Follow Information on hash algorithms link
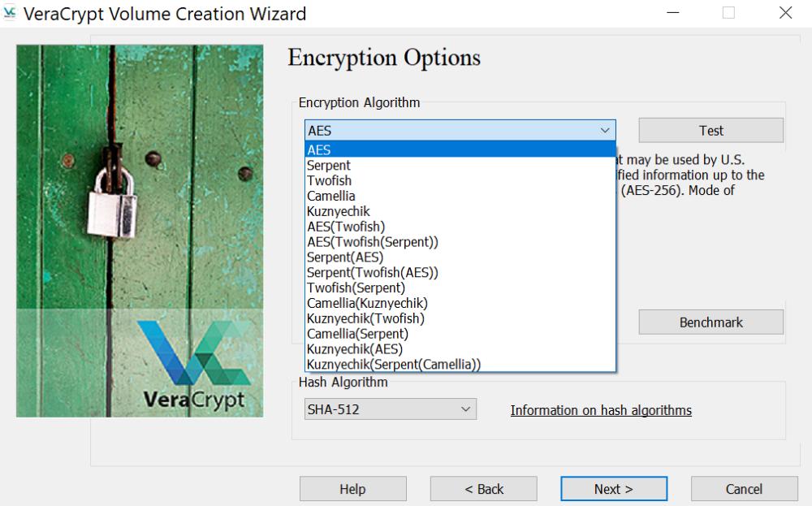This screenshot has height=506, width=812. pos(601,410)
